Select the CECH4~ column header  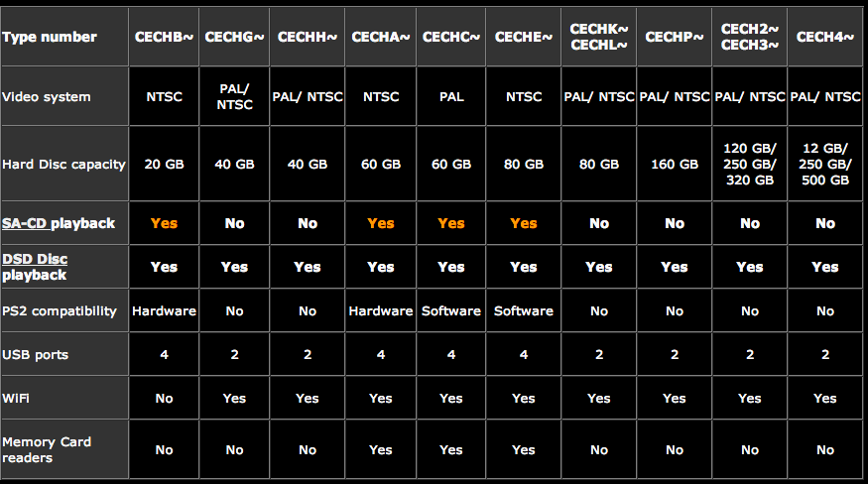tap(824, 37)
